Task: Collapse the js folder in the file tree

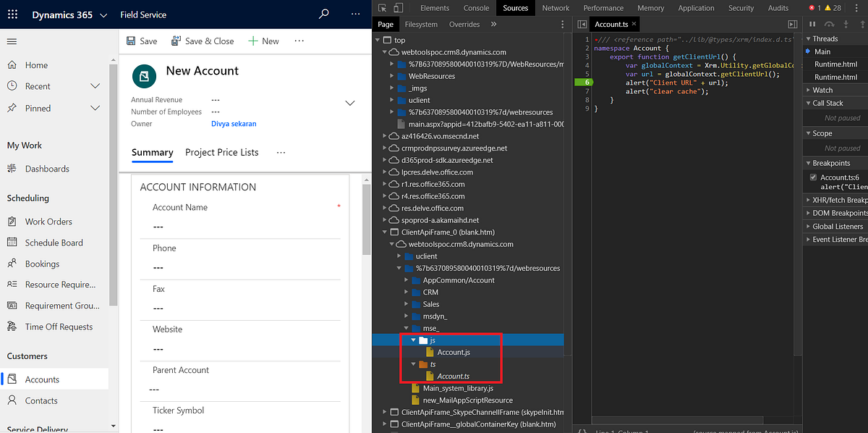Action: 413,339
